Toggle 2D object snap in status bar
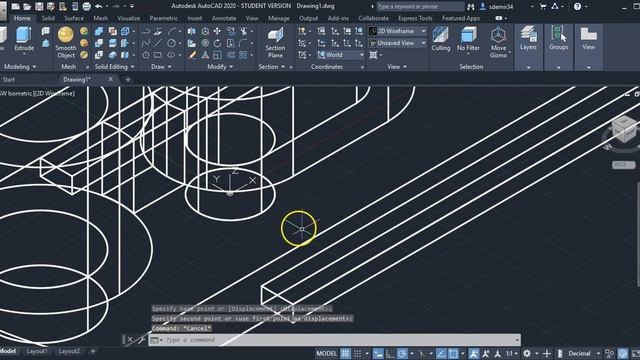The height and width of the screenshot is (360, 640). (x=453, y=353)
